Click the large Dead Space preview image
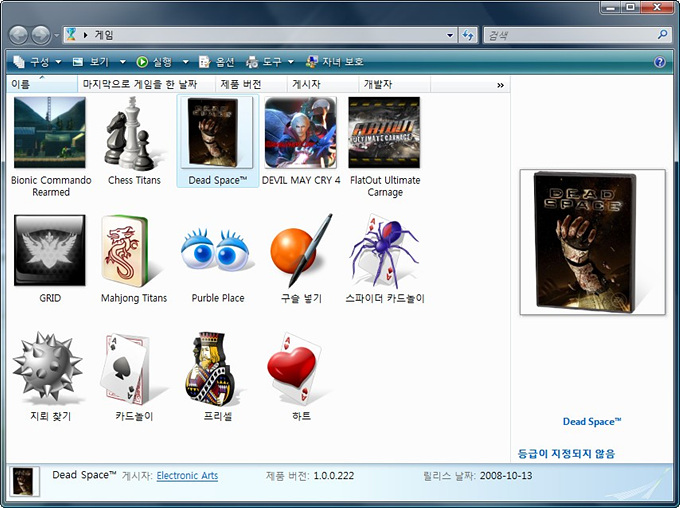 pyautogui.click(x=592, y=241)
